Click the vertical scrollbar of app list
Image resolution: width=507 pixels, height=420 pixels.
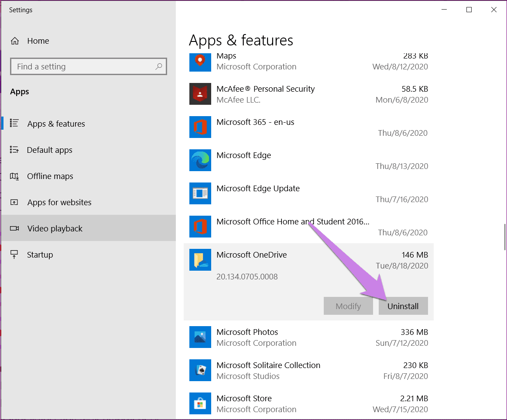(x=505, y=237)
